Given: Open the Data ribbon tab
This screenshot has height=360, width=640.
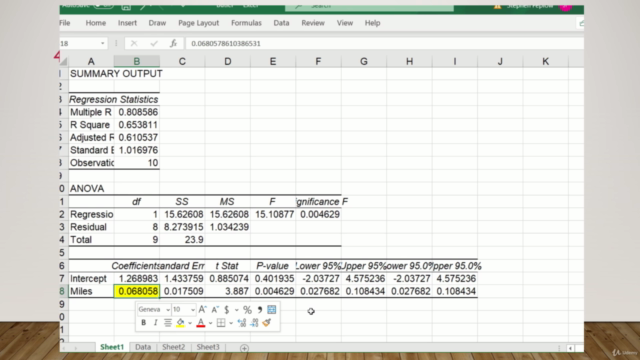Looking at the screenshot, I should point(281,23).
